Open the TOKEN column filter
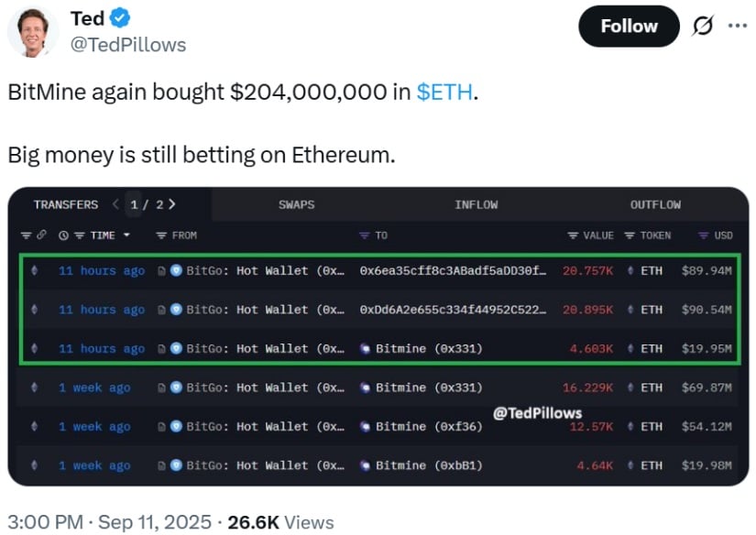This screenshot has width=756, height=535. [630, 235]
